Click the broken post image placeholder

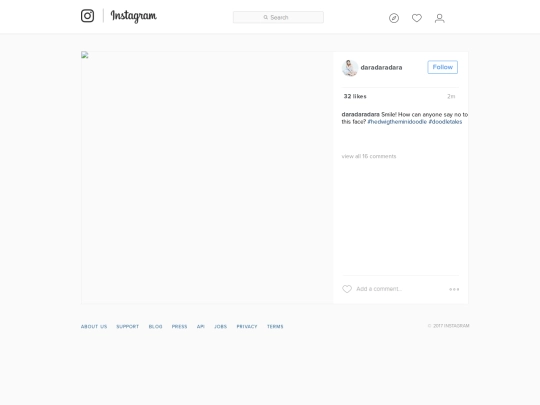tap(85, 55)
